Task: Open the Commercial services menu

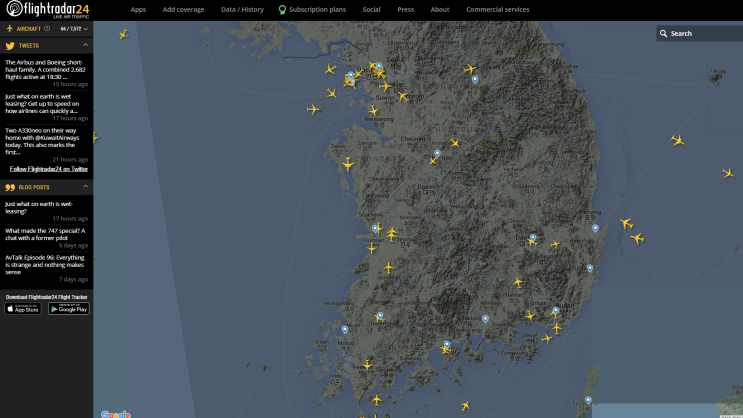Action: pos(498,9)
